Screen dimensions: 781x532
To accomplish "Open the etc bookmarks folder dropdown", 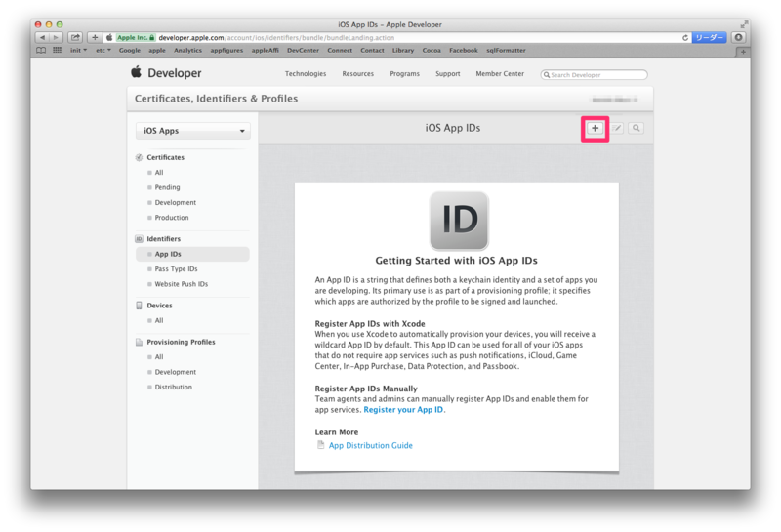I will (103, 51).
